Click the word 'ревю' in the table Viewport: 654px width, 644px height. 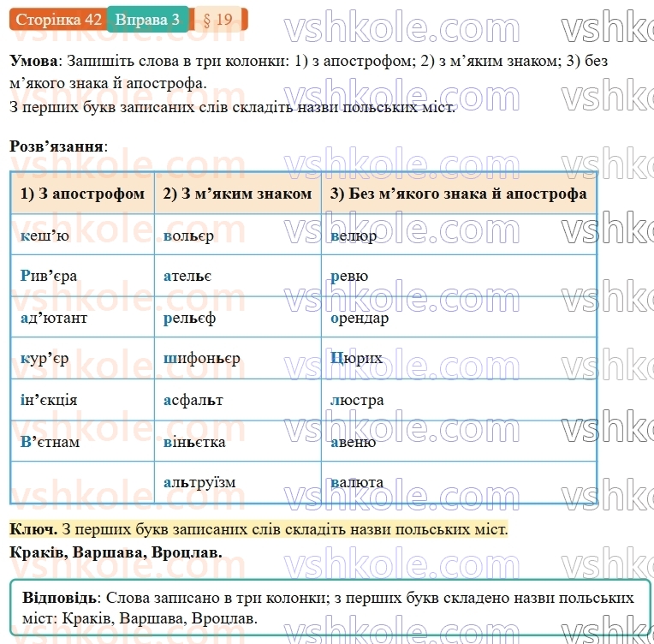[x=349, y=276]
